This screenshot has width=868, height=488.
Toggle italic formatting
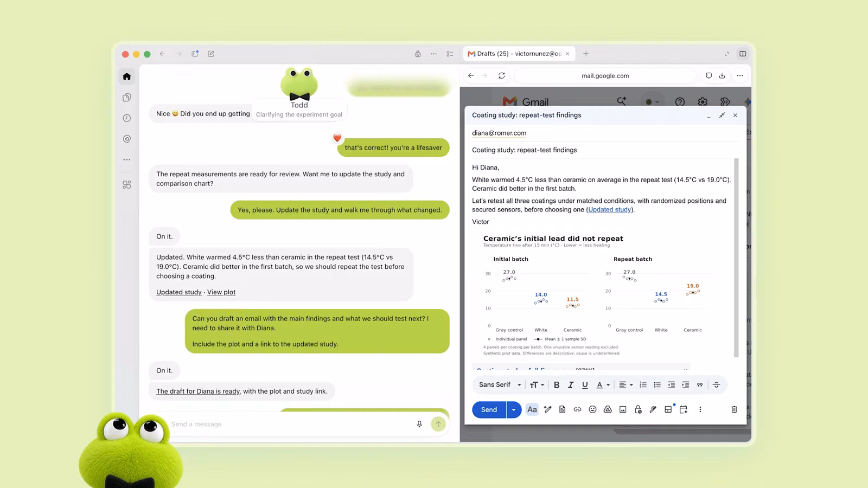(x=571, y=385)
